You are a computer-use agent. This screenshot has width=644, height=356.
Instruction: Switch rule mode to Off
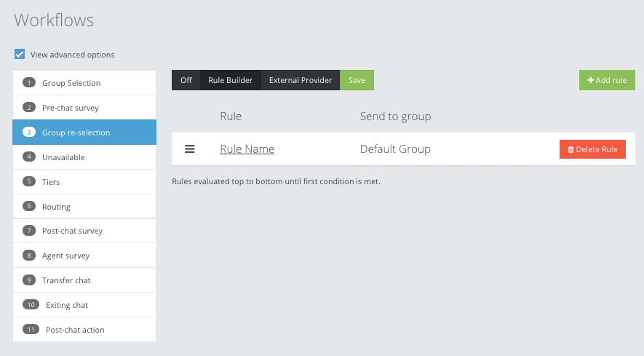186,80
